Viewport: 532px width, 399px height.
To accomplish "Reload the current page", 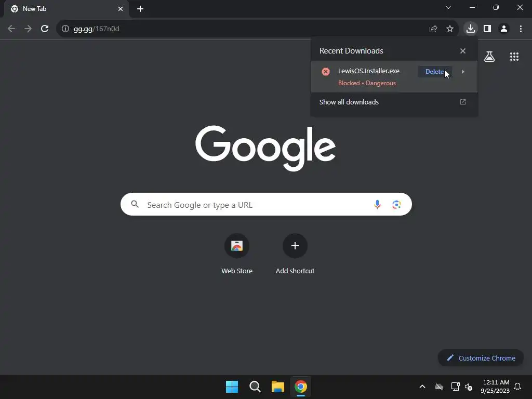I will click(45, 29).
